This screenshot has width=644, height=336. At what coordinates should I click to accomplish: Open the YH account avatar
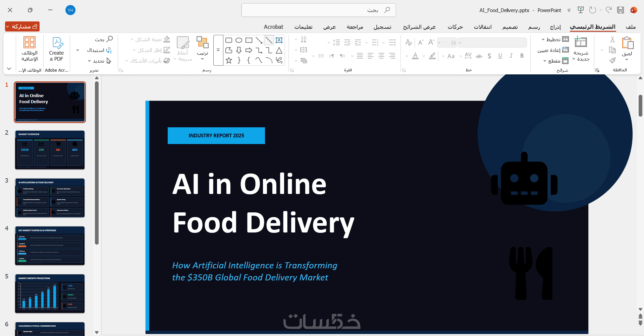(x=70, y=10)
